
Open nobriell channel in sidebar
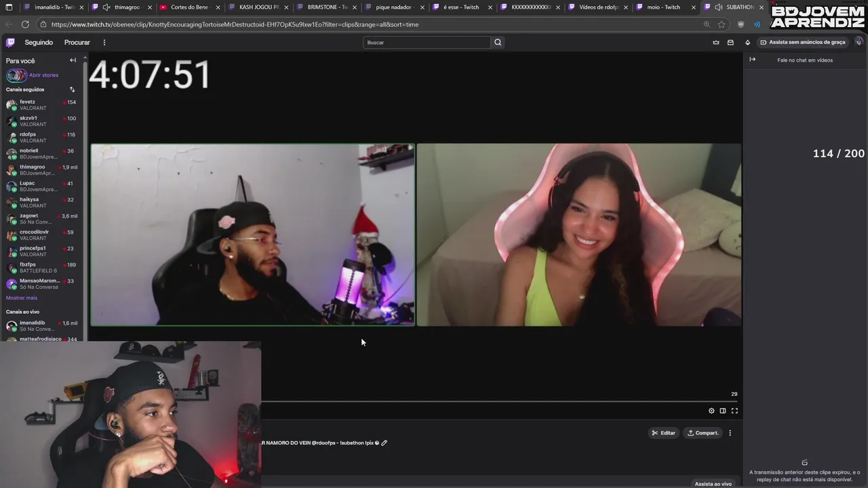(42, 153)
